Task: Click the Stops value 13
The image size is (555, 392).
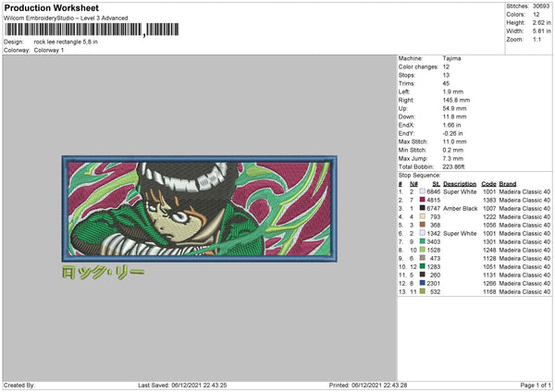Action: tap(446, 75)
